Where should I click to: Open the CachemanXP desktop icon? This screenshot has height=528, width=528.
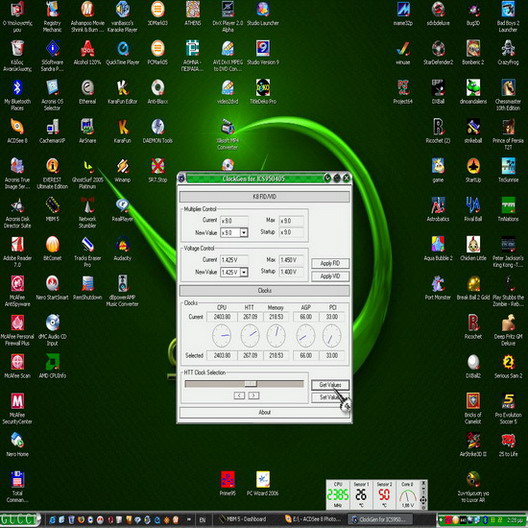coord(53,131)
